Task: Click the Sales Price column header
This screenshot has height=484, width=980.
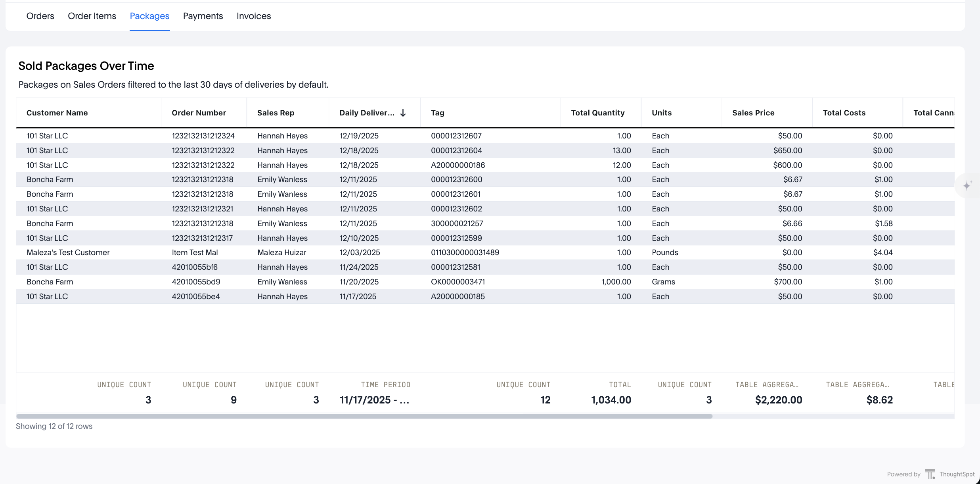Action: point(753,113)
